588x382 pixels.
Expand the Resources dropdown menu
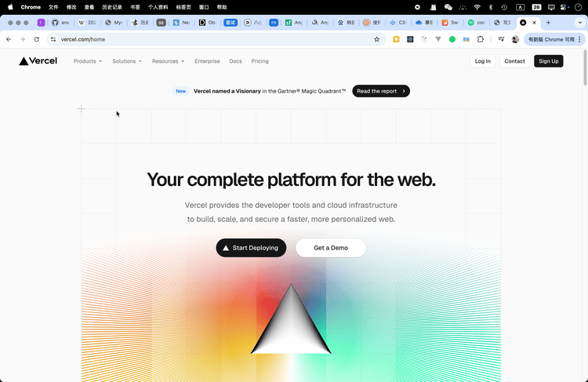[169, 61]
